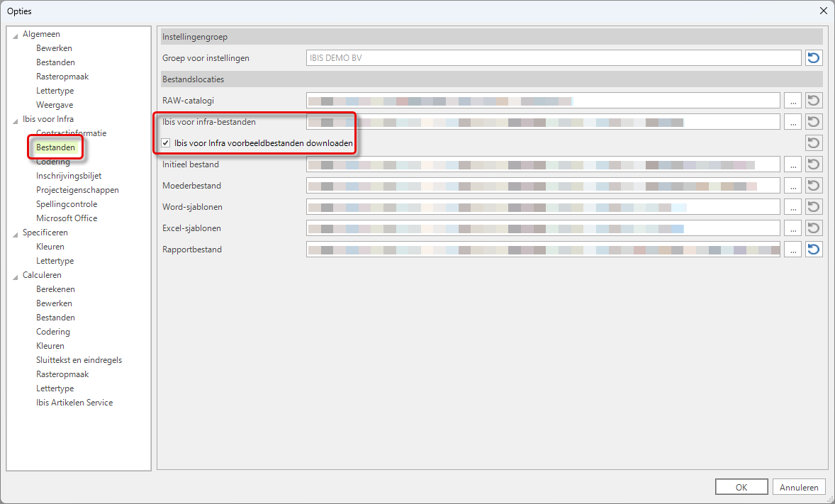Image resolution: width=835 pixels, height=504 pixels.
Task: Reset the voorbeeldbestanden downloaden setting
Action: (814, 143)
